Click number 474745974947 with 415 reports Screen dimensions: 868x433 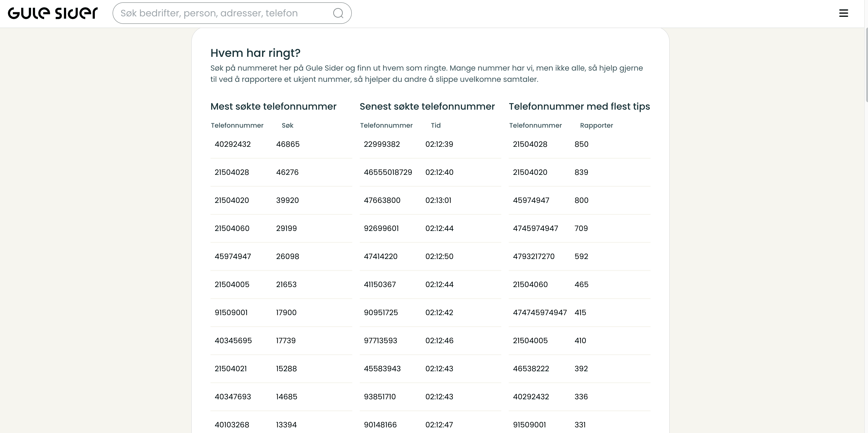click(x=540, y=313)
